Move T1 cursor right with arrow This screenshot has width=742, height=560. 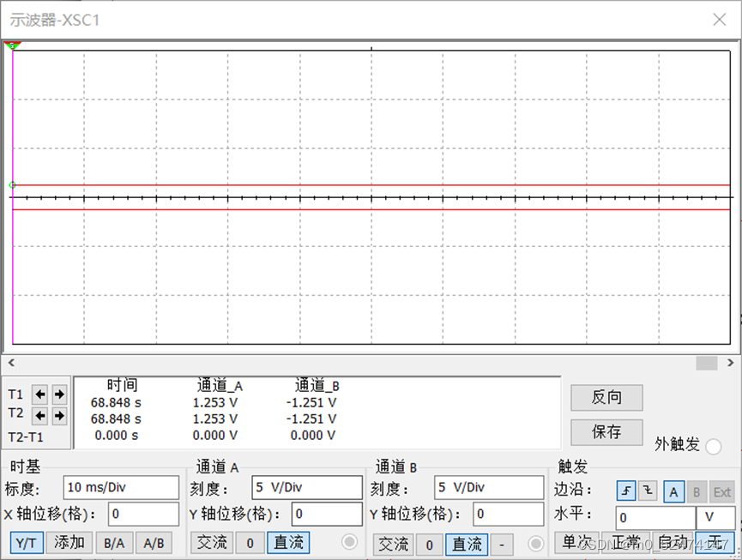coord(59,394)
